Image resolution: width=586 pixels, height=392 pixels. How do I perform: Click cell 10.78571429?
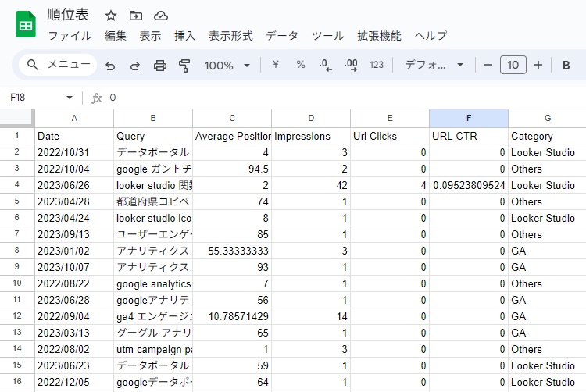(x=232, y=316)
